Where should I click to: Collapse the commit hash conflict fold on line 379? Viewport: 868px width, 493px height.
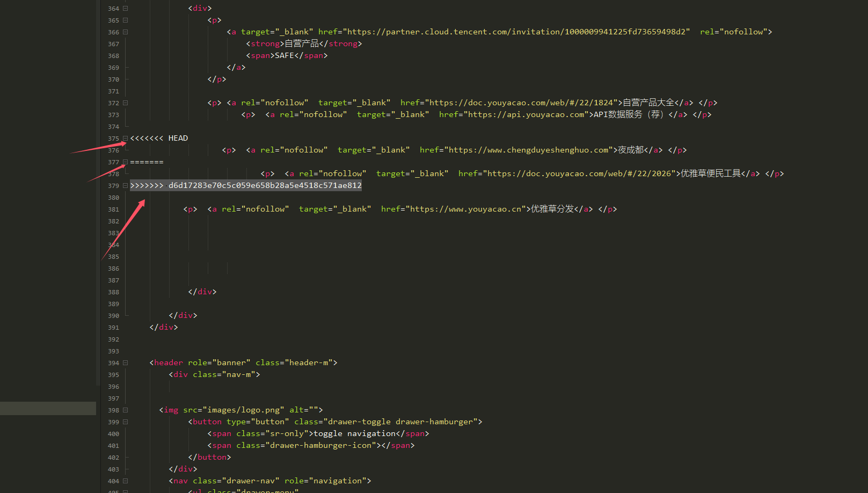click(125, 185)
